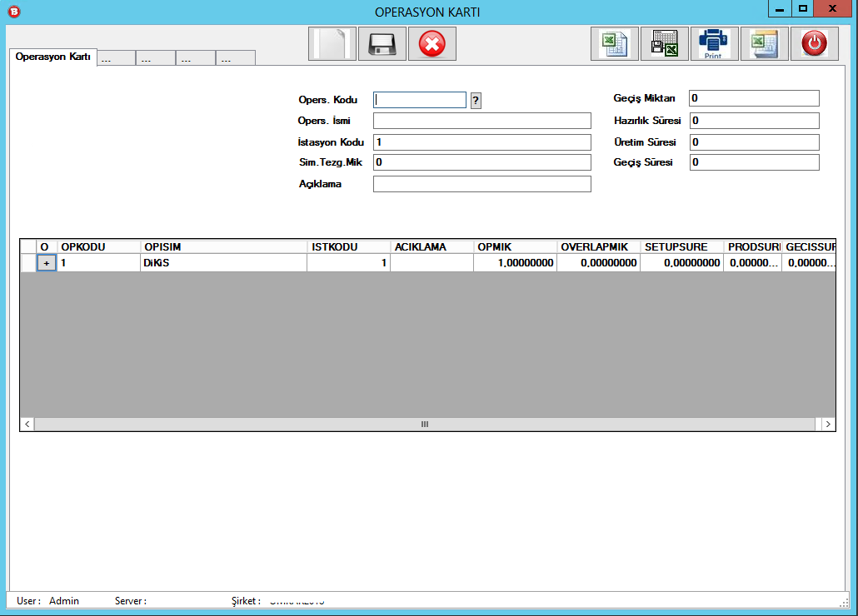Click the Print icon

tap(714, 44)
